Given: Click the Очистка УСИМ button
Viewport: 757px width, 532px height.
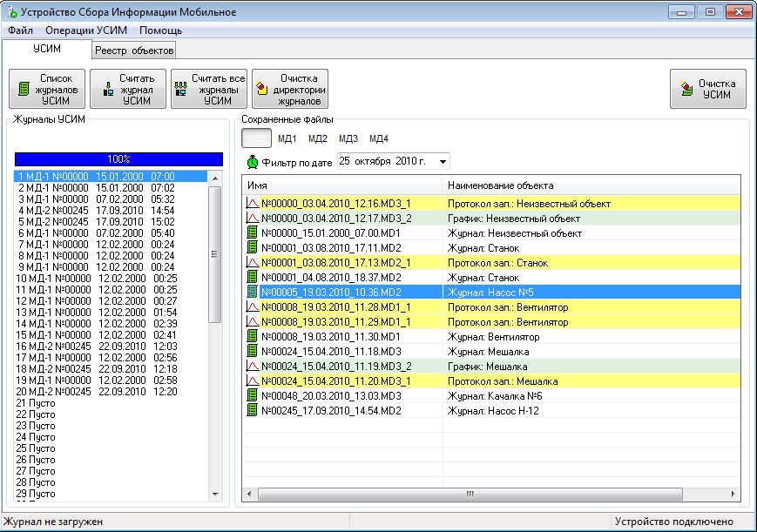Looking at the screenshot, I should pos(707,90).
